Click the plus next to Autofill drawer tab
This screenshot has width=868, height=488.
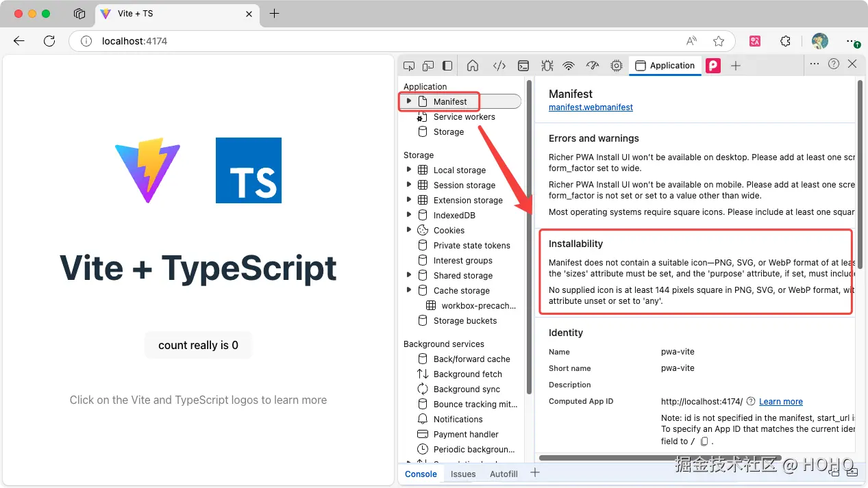coord(536,473)
